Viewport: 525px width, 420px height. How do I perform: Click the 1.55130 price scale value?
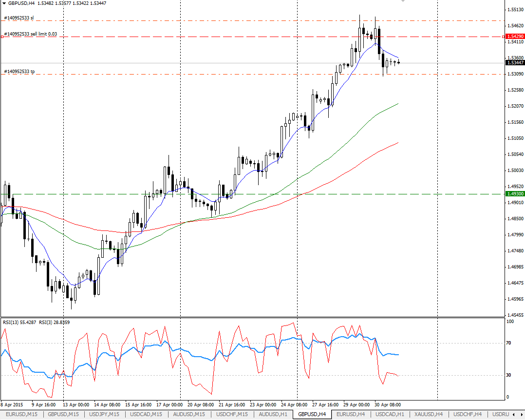pos(515,10)
